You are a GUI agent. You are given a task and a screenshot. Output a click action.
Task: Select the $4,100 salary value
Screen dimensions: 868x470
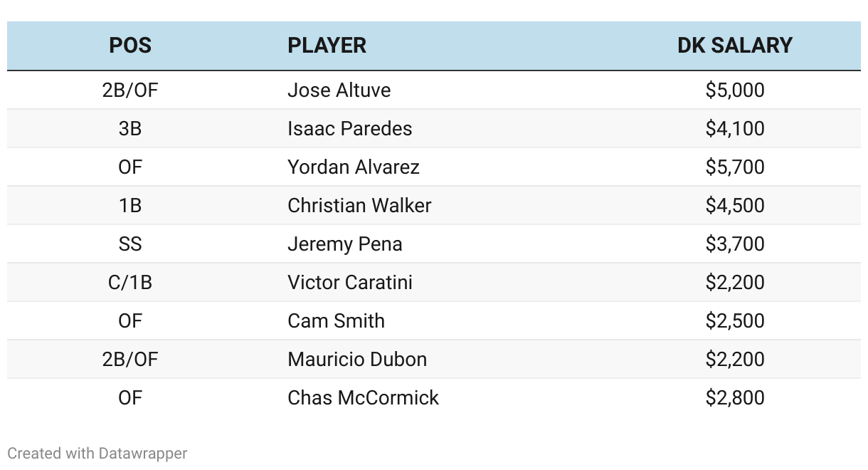click(x=735, y=129)
